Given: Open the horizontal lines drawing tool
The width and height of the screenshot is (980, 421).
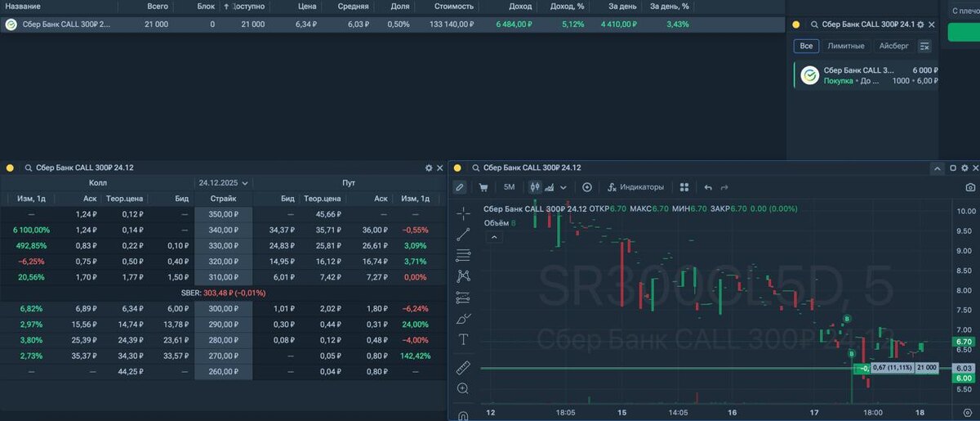Looking at the screenshot, I should (x=463, y=255).
